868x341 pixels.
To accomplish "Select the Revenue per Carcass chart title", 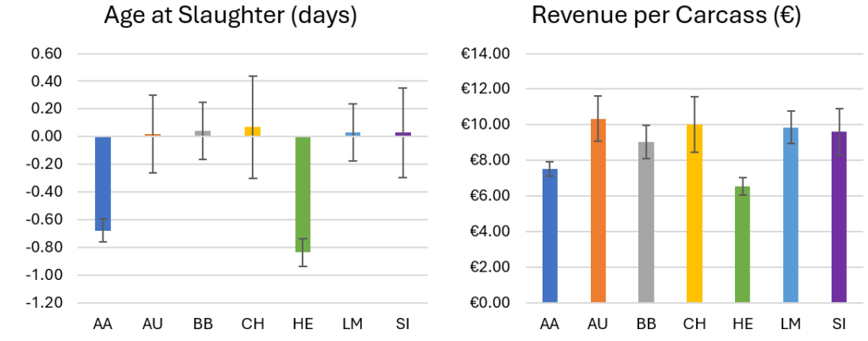I will (666, 15).
